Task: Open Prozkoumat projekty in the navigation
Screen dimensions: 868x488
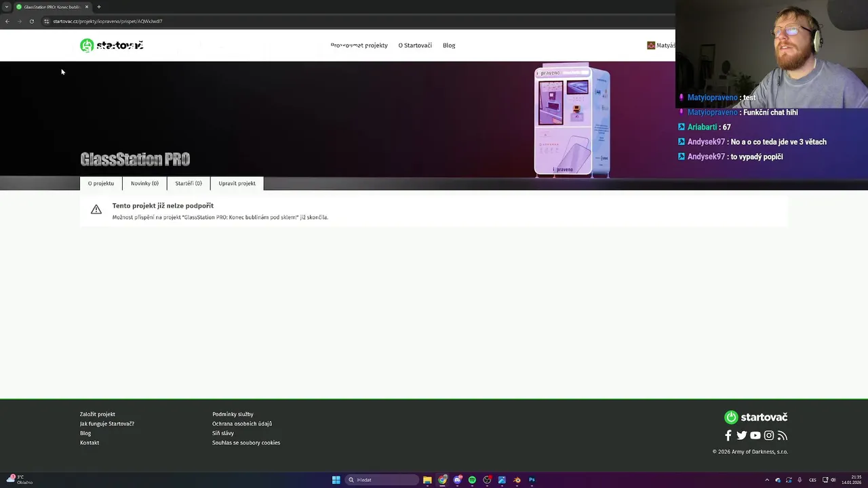Action: 359,45
